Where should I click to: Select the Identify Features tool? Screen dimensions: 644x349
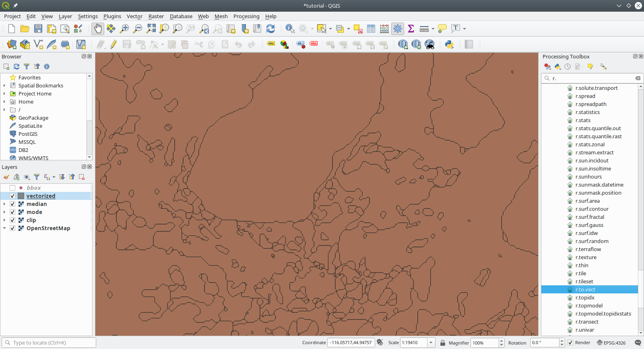click(x=290, y=29)
